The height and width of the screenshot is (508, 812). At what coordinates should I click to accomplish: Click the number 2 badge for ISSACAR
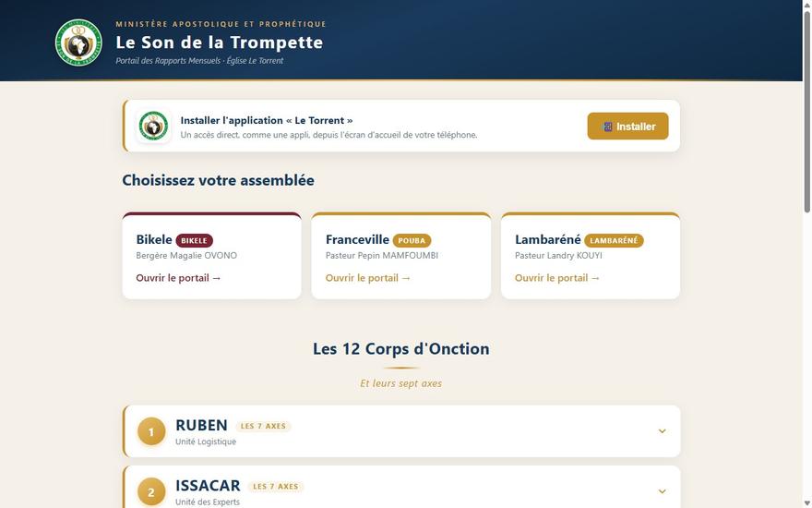click(x=151, y=491)
